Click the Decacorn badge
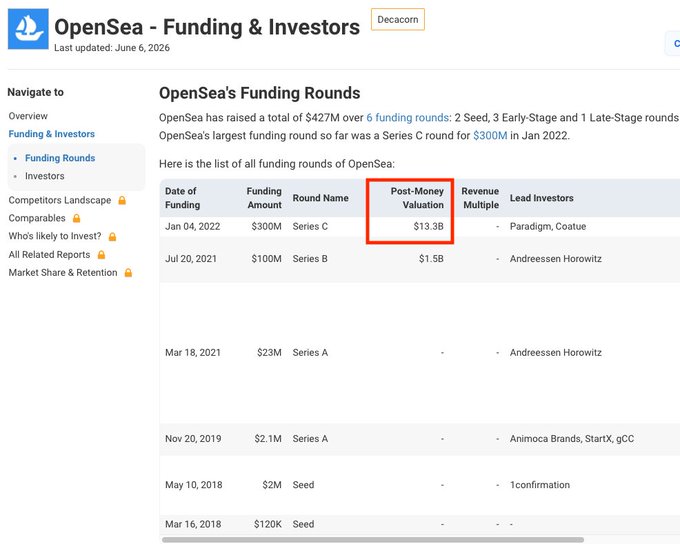 (x=398, y=20)
